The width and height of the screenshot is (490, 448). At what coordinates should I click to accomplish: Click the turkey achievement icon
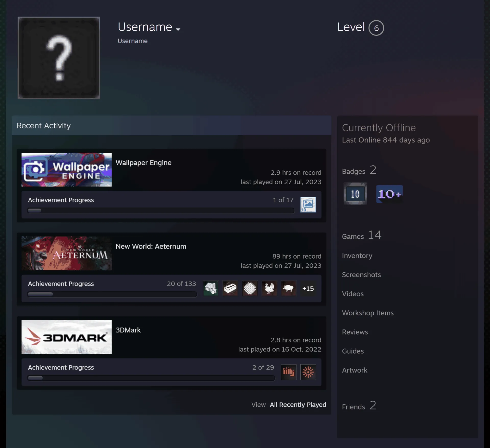269,288
